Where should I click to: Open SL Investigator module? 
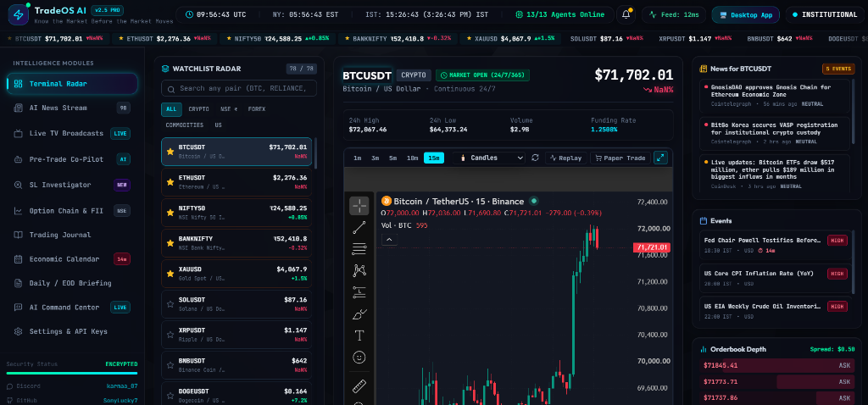click(72, 185)
